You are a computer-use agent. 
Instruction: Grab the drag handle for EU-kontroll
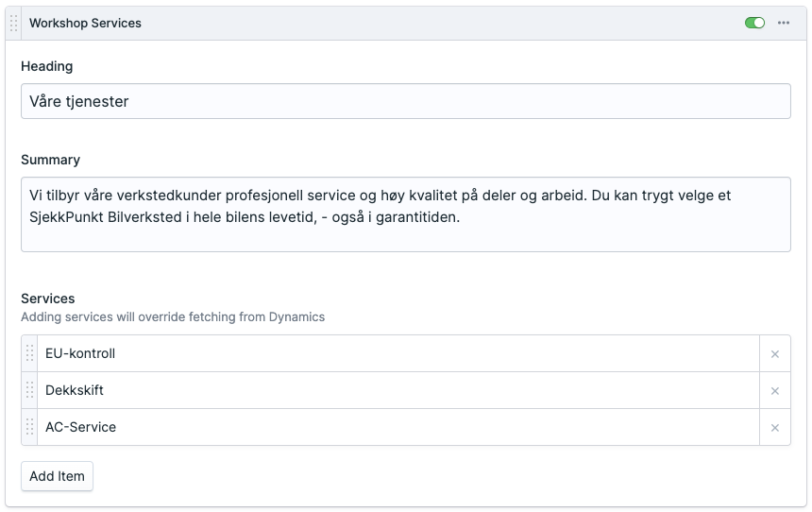click(x=29, y=353)
